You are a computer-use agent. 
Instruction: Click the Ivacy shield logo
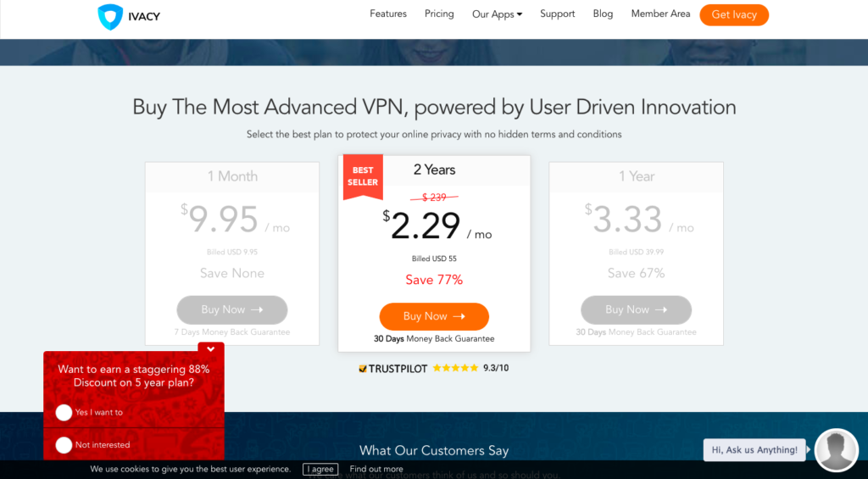(x=110, y=17)
